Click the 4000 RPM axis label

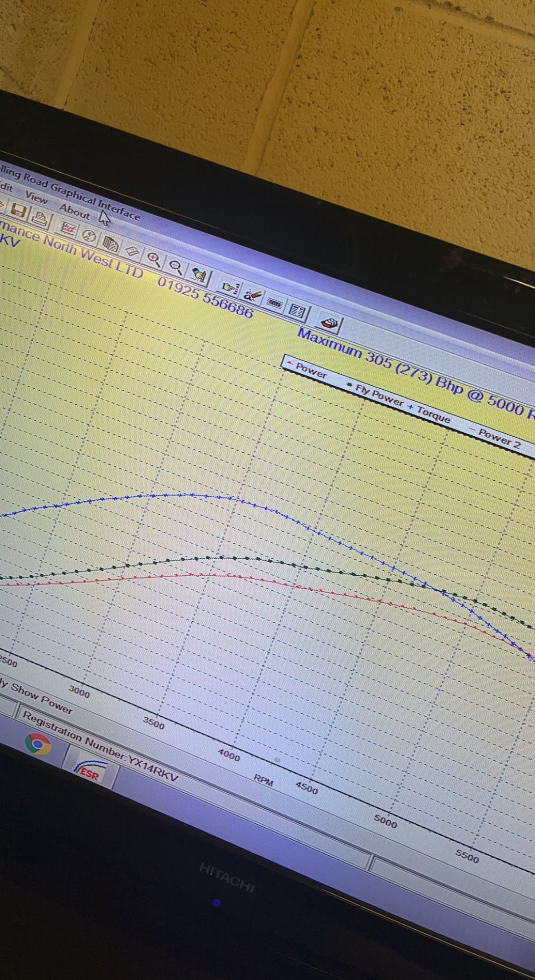[x=229, y=754]
